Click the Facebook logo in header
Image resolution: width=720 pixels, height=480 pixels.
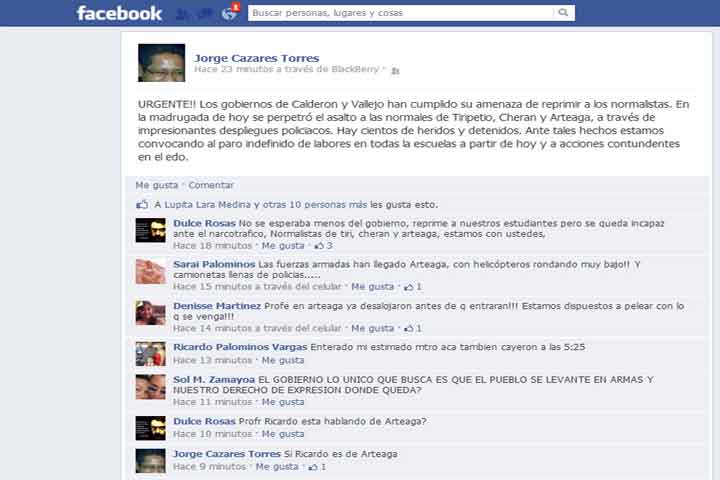pos(119,13)
